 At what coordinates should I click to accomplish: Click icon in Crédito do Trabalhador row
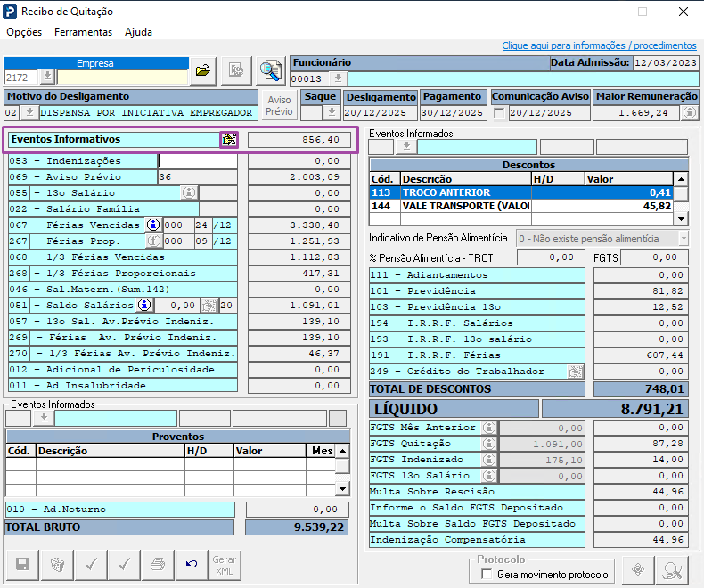click(576, 372)
